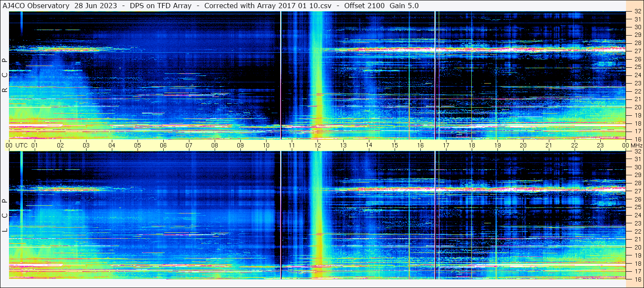This screenshot has width=644, height=288.
Task: Click "32" on the RCP frequency scale
Action: (x=637, y=12)
